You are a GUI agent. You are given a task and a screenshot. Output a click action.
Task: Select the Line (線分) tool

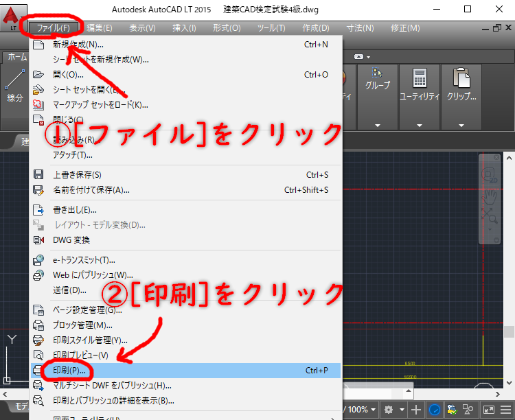15,84
